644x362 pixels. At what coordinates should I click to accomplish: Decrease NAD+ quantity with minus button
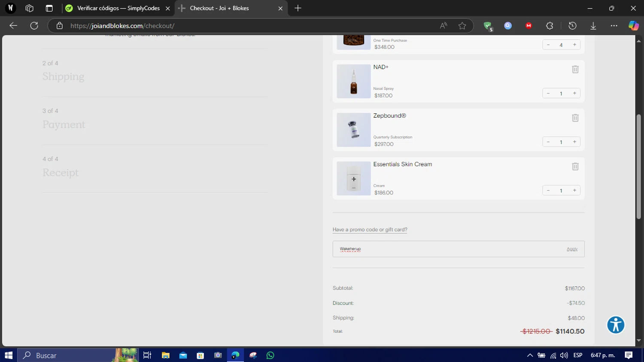[x=548, y=93]
